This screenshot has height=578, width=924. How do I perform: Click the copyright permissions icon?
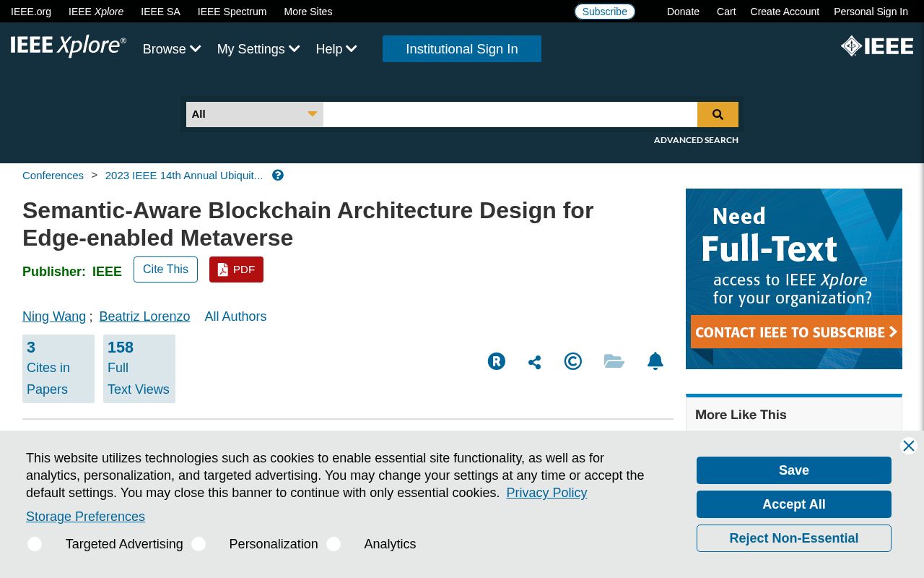573,361
